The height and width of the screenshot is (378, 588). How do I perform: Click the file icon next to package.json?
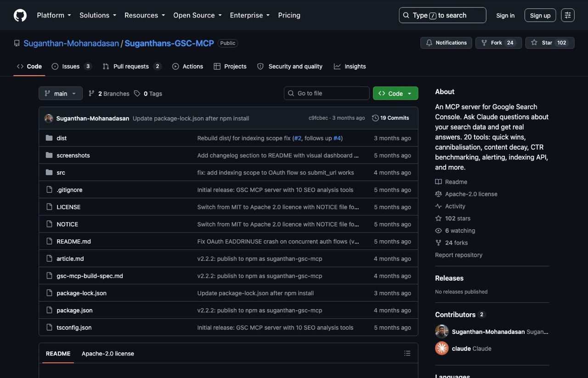[x=49, y=310]
